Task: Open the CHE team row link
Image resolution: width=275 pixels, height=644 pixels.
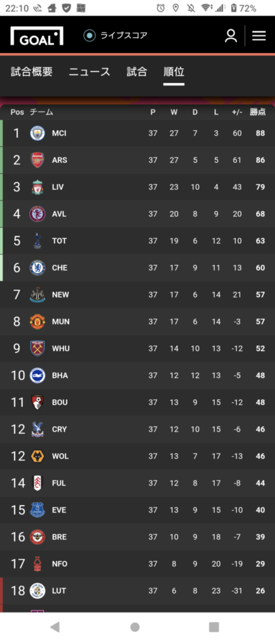Action: coord(137,268)
